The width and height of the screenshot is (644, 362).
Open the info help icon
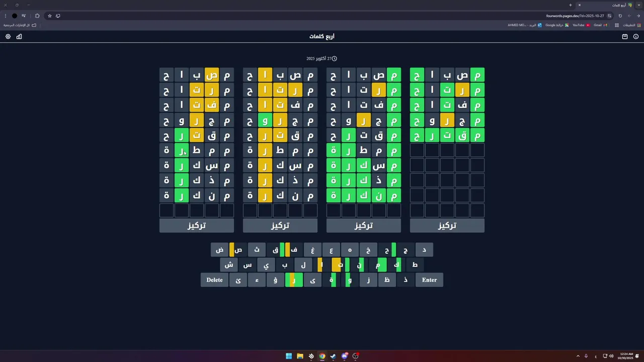(636, 37)
